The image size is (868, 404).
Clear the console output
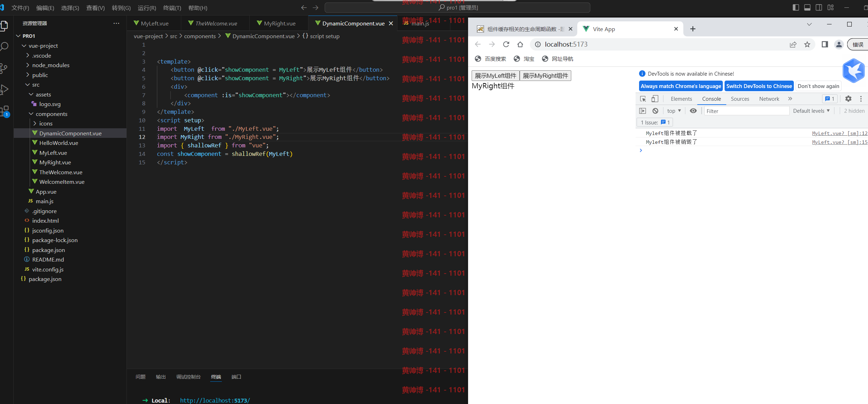tap(655, 111)
